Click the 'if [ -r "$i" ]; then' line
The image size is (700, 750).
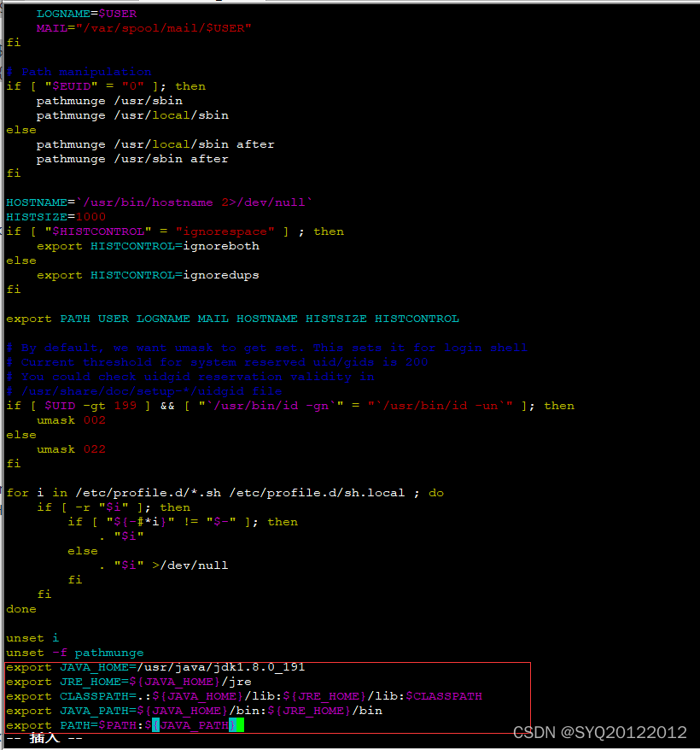[114, 507]
